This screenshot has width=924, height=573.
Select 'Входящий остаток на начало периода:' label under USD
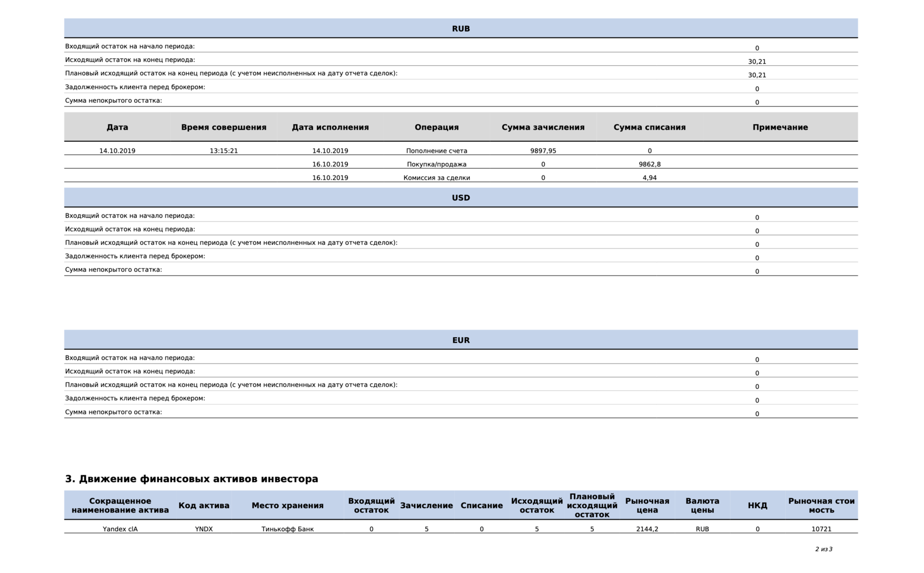[130, 216]
